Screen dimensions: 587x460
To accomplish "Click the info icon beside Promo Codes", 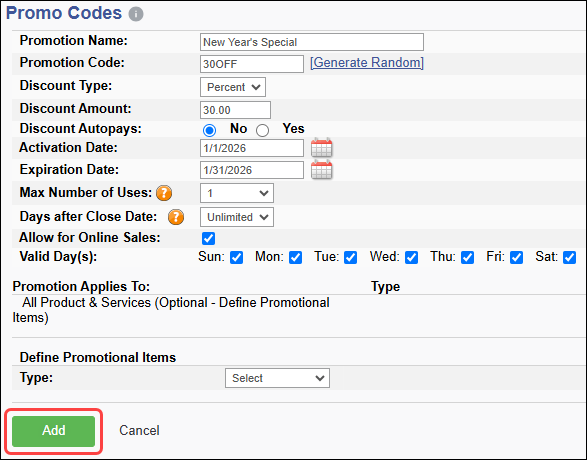I will point(136,14).
